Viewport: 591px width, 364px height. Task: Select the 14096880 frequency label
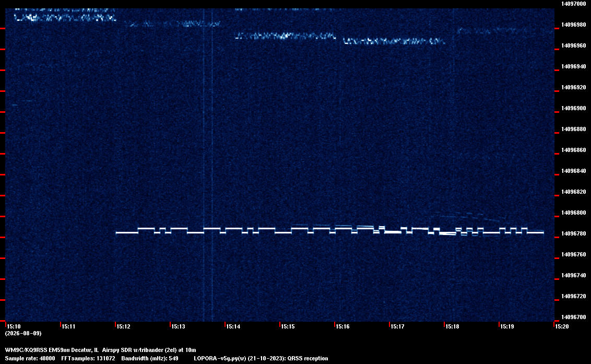574,130
